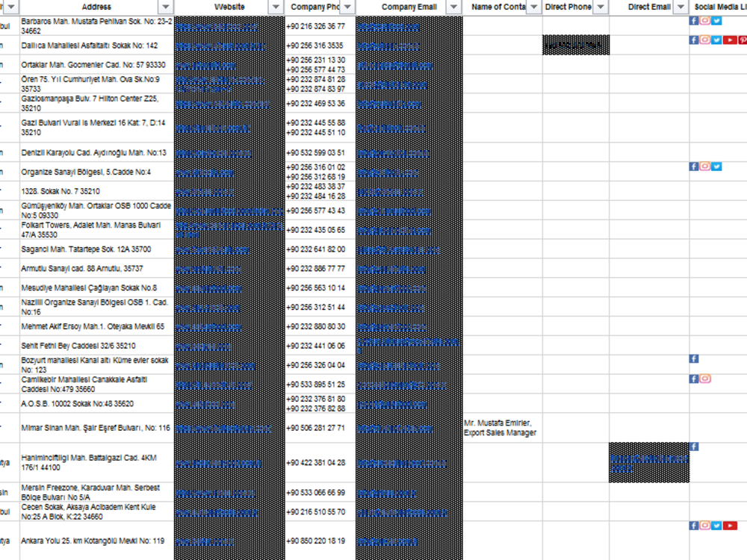Select address 'Mimar Sinan Mah. Şair Eşref Bulvarı, No: 116'
This screenshot has width=747, height=560.
pyautogui.click(x=96, y=428)
